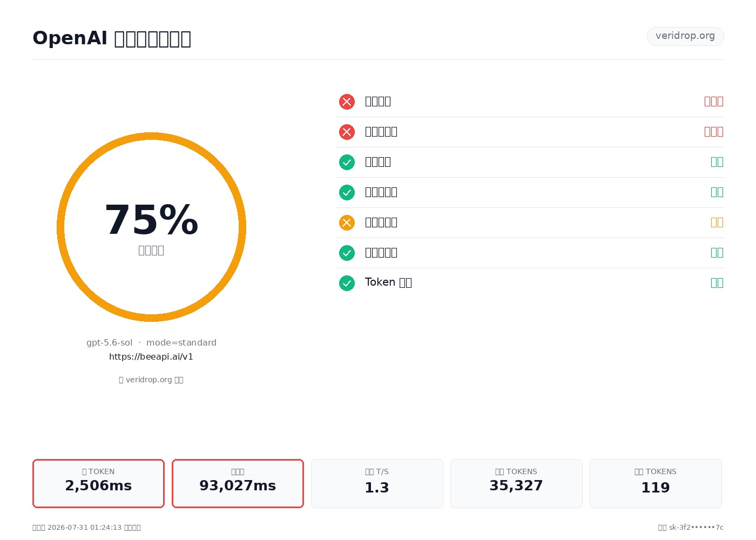Click the green status text on the Token row
Viewport: 756px width, 540px height.
717,283
